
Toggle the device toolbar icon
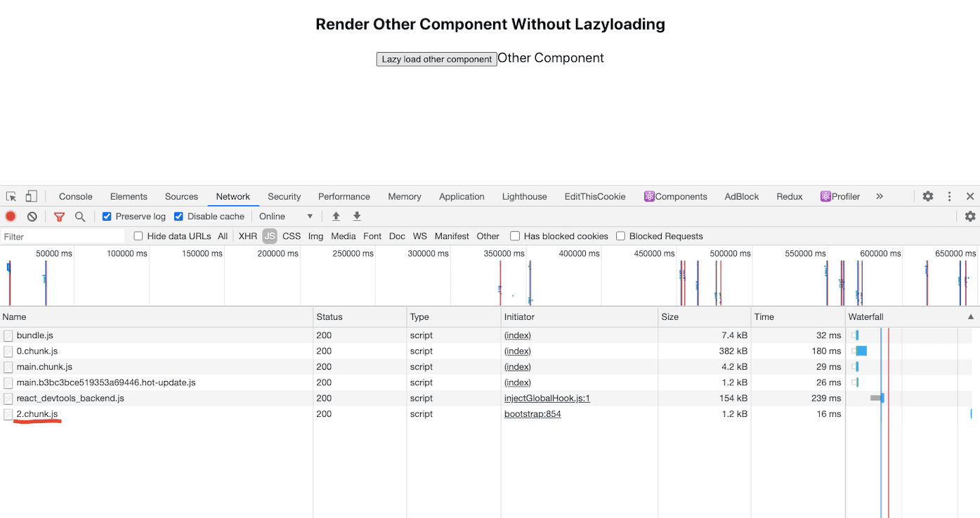tap(32, 197)
